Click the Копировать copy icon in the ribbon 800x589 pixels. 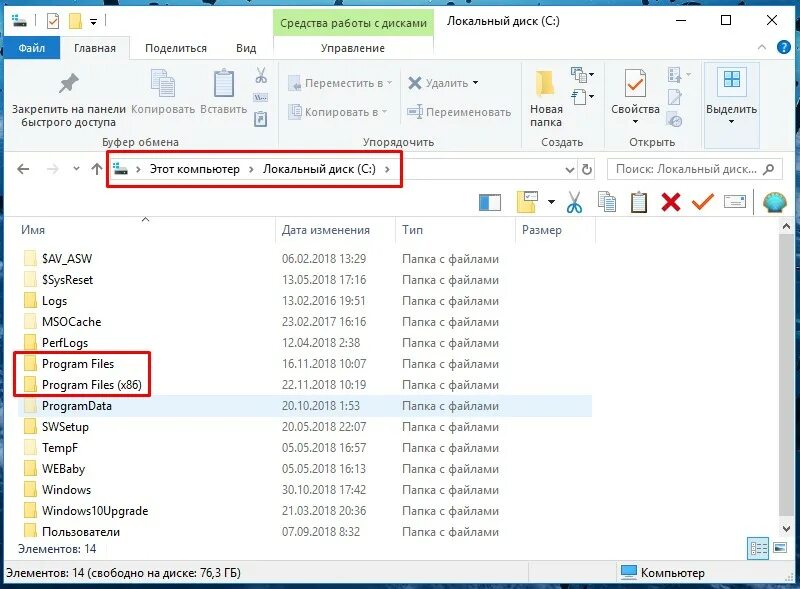click(163, 83)
